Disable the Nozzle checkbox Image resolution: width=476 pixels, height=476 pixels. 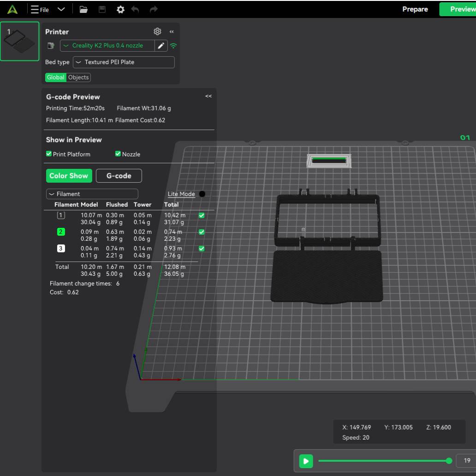[118, 154]
